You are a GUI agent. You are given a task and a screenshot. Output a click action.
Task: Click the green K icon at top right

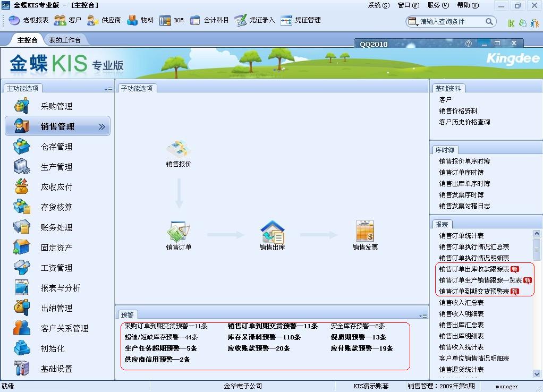click(x=511, y=23)
